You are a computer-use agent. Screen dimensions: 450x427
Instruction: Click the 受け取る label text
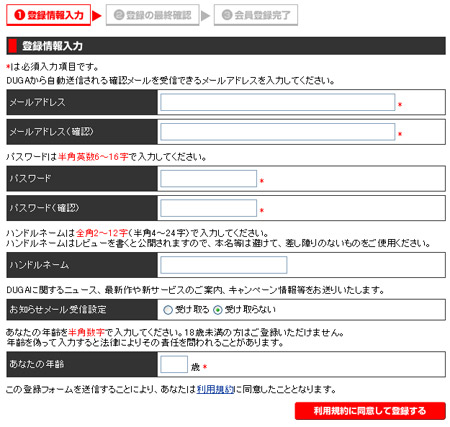(x=192, y=310)
